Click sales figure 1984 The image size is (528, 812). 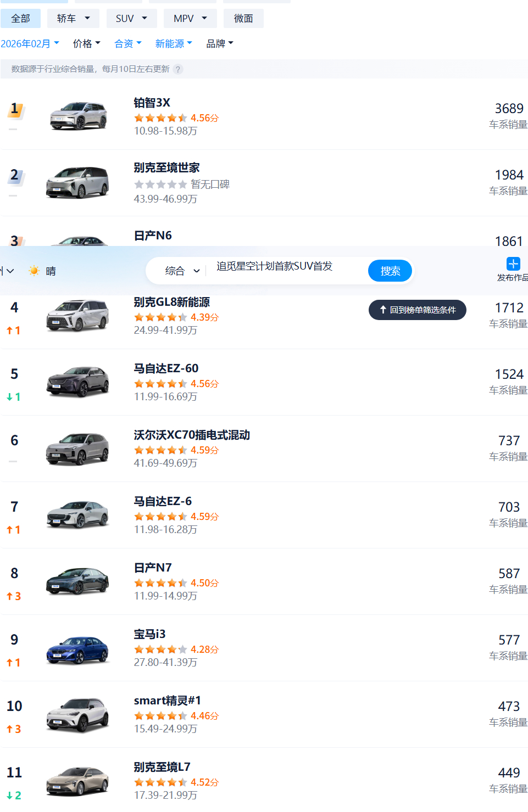[x=509, y=175]
